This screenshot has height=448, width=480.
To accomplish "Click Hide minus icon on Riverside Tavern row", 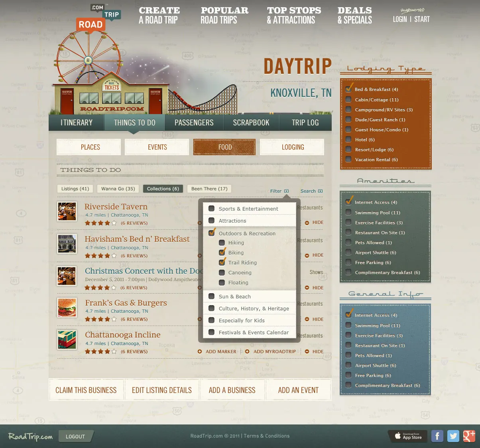I will [307, 223].
